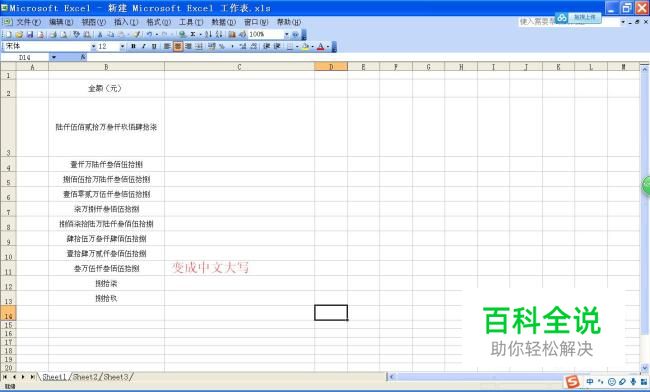Screen dimensions: 650x392
Task: Apply currency style format icon
Action: (x=212, y=46)
